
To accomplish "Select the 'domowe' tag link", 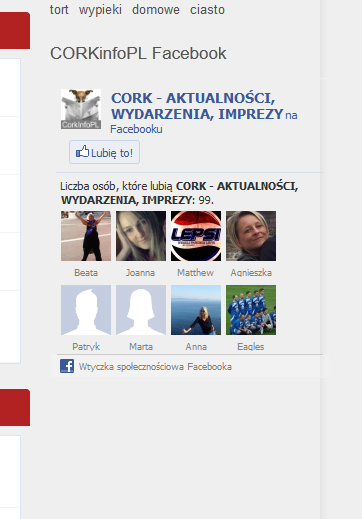I will click(156, 10).
